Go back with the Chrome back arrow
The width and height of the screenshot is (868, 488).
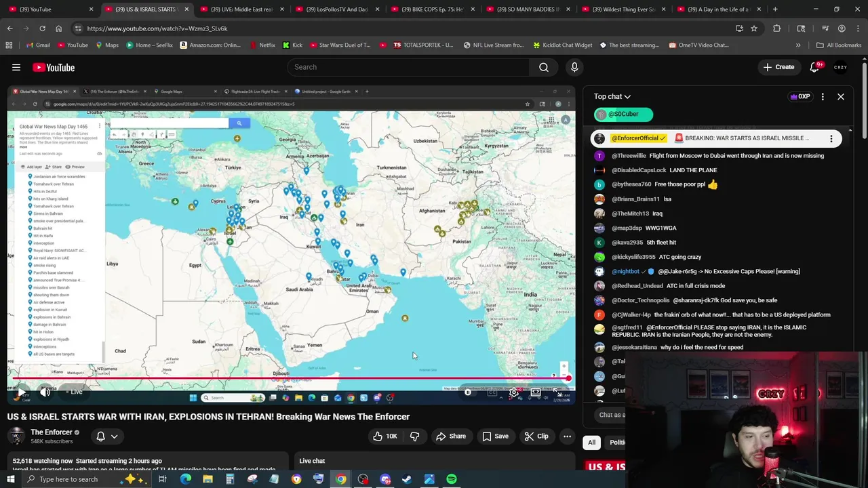(x=9, y=28)
